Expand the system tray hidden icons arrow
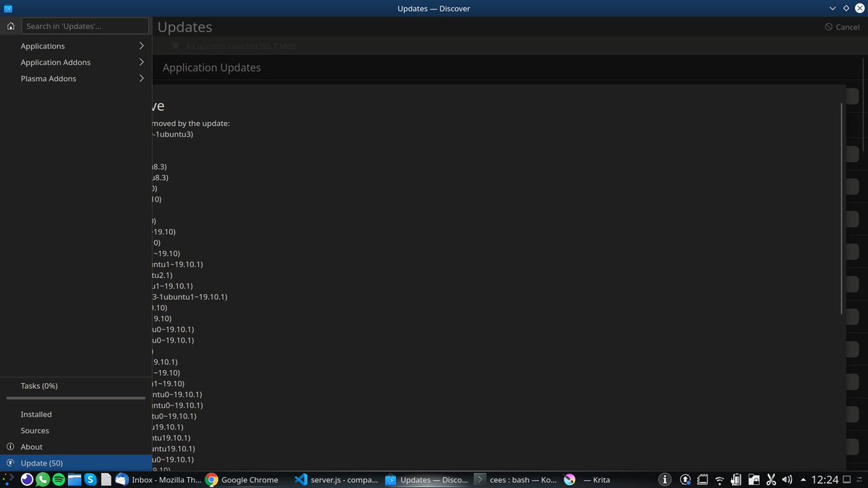The height and width of the screenshot is (488, 868). click(x=803, y=479)
